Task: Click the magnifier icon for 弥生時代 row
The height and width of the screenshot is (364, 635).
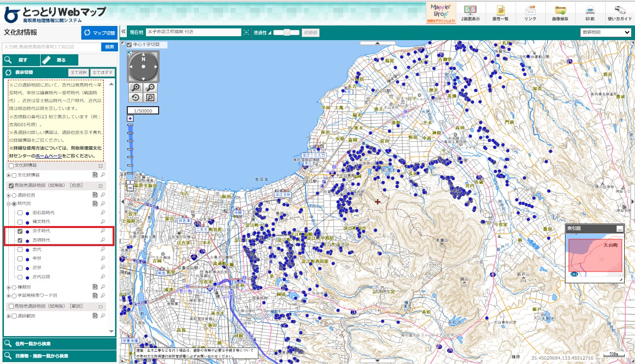Action: 103,230
